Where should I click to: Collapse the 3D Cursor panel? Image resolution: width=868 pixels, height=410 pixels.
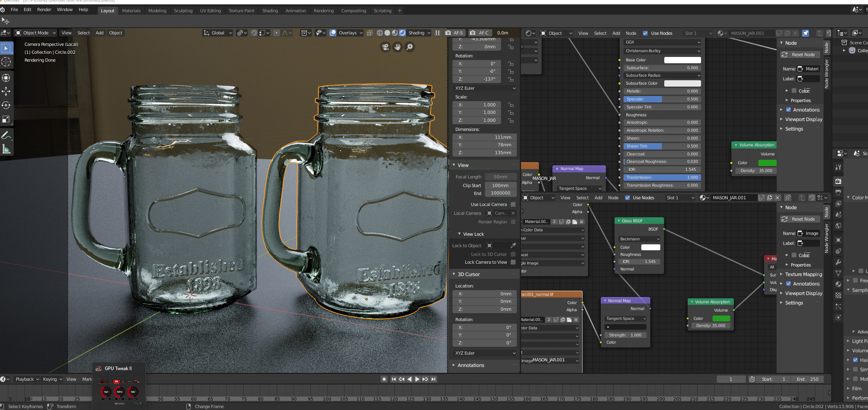pyautogui.click(x=454, y=274)
